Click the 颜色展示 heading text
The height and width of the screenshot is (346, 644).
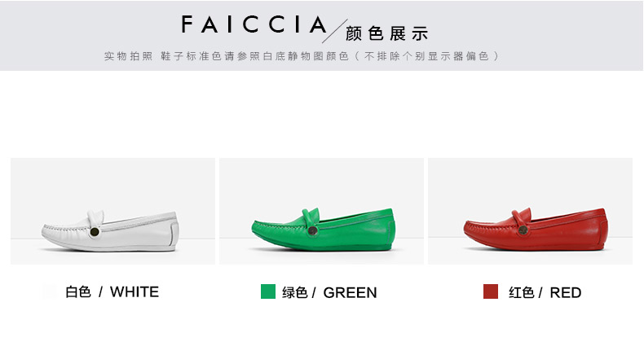click(387, 33)
